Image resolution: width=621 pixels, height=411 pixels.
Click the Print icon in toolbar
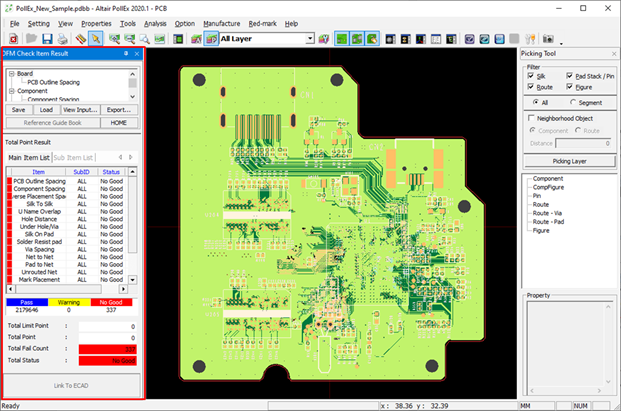[x=62, y=38]
